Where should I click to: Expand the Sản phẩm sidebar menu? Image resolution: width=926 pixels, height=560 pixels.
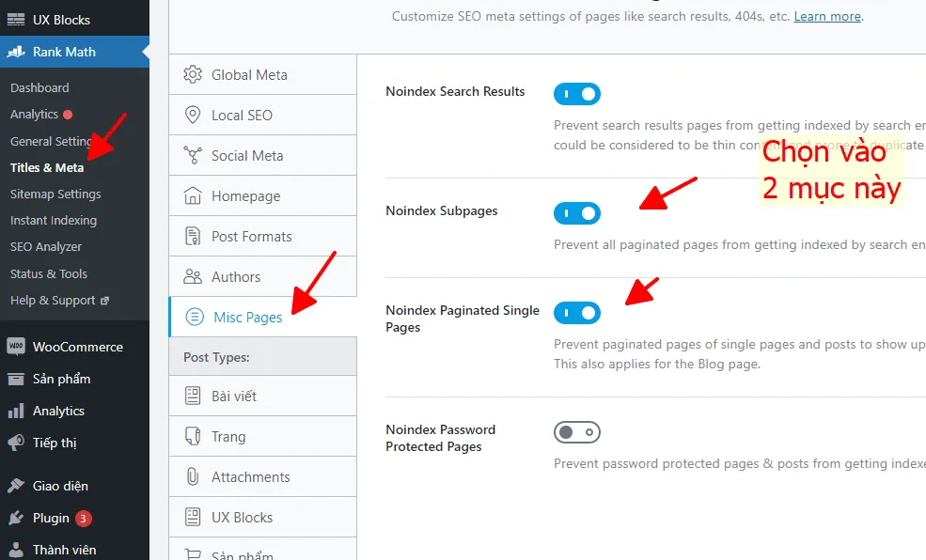click(x=61, y=379)
